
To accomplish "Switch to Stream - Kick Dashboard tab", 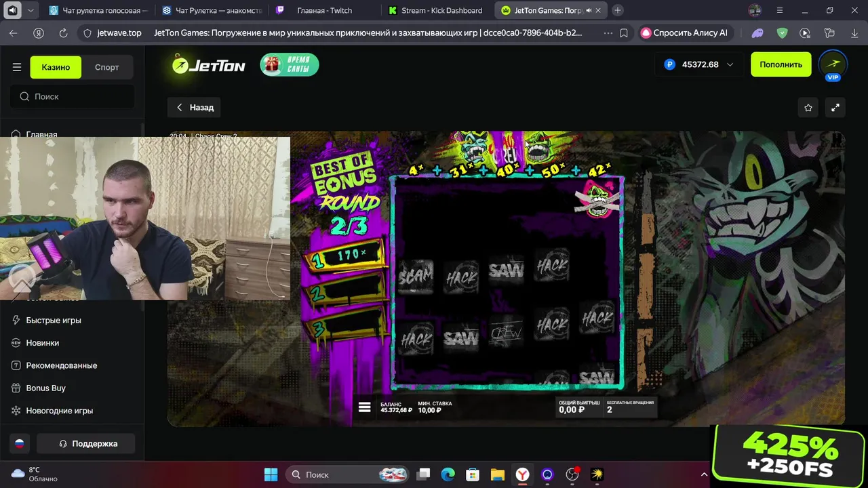I will [437, 11].
